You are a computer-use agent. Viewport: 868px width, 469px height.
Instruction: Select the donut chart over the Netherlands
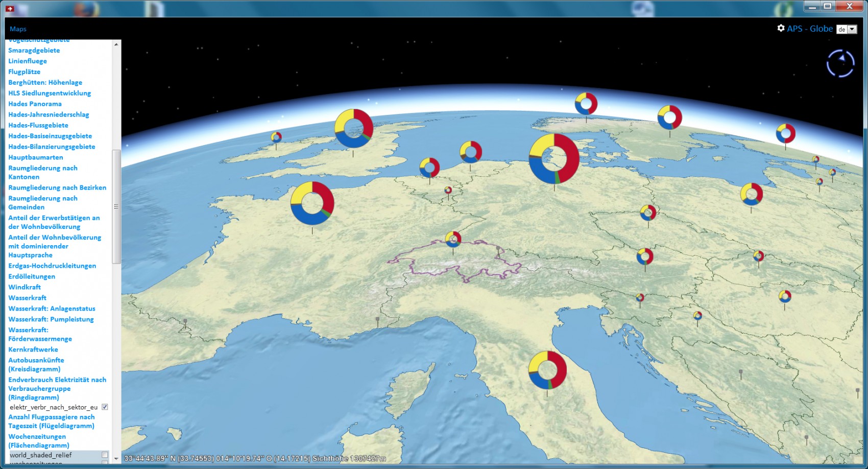point(429,168)
